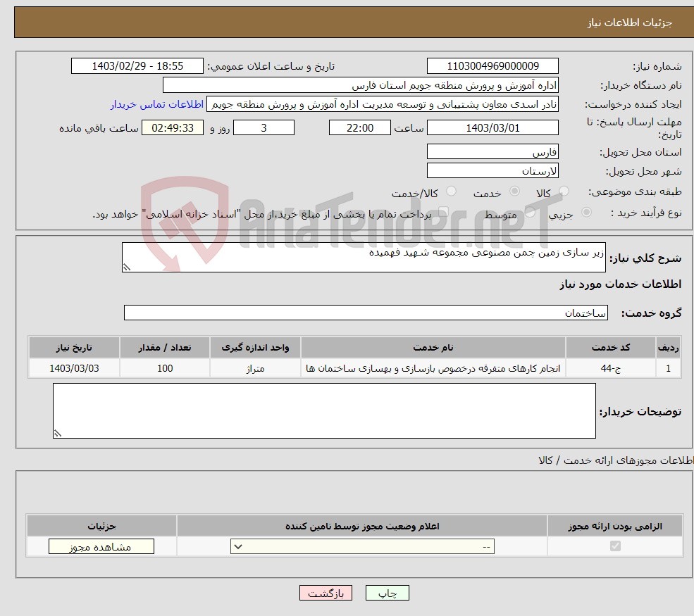Open the permit status dropdown

click(x=362, y=546)
